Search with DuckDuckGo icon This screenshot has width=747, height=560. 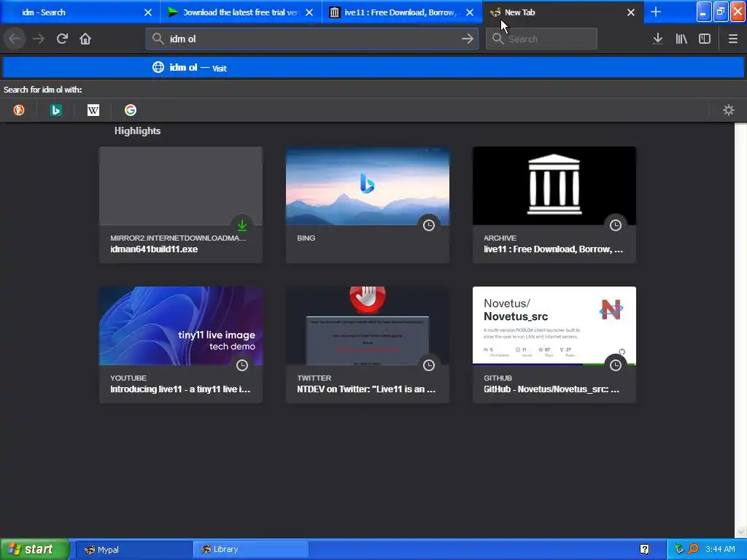[19, 110]
